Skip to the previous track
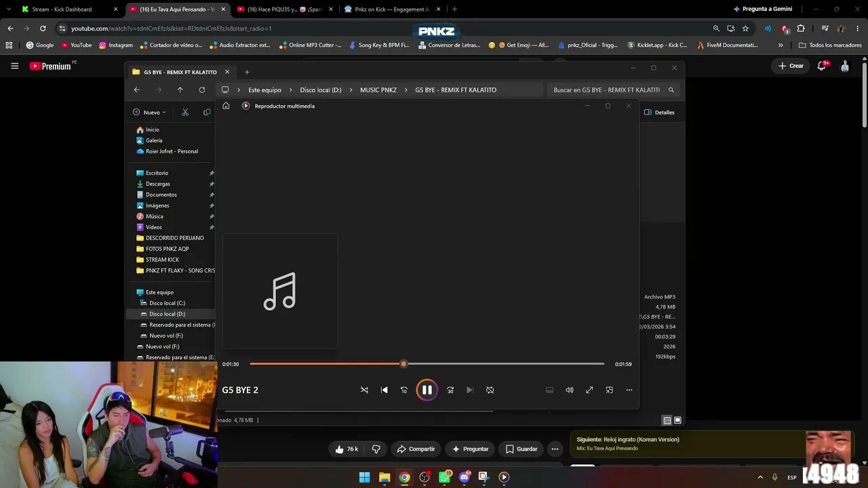The width and height of the screenshot is (868, 488). click(x=384, y=390)
